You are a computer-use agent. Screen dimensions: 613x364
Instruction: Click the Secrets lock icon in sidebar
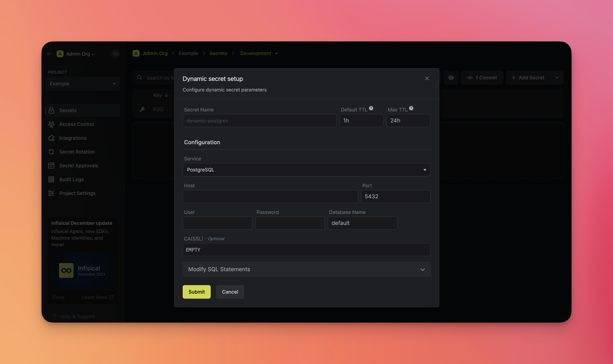51,110
